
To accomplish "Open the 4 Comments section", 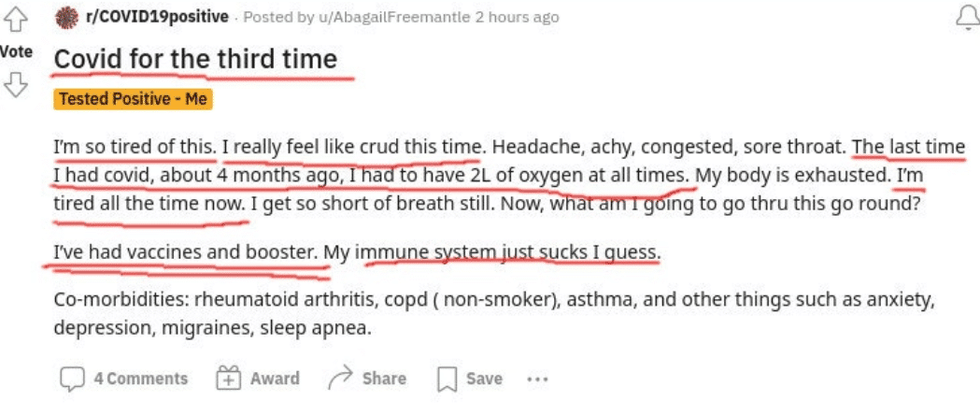I will [141, 379].
